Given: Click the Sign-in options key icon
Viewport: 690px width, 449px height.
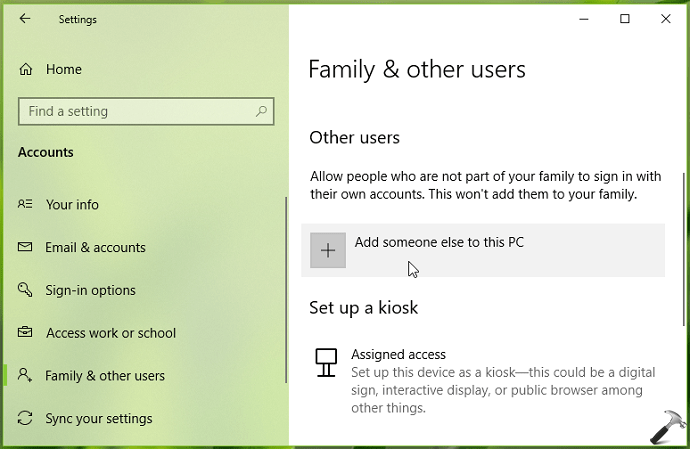Looking at the screenshot, I should pos(26,290).
